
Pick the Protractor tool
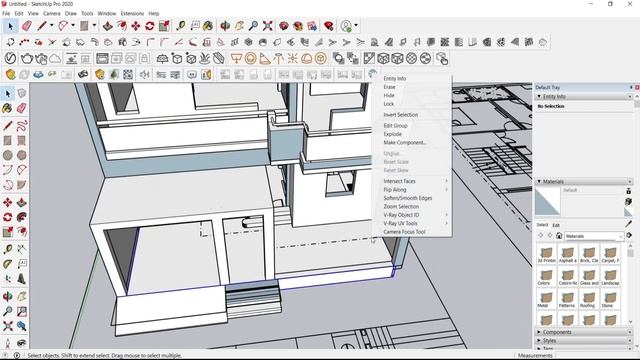click(8, 264)
